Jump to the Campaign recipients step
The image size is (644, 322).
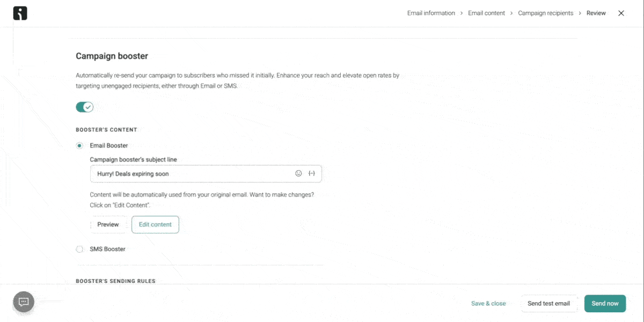coord(545,13)
